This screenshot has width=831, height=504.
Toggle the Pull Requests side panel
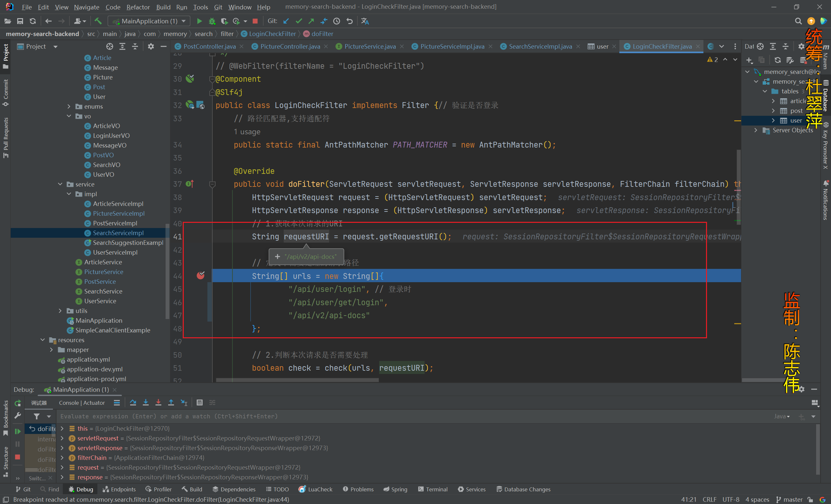click(x=6, y=138)
